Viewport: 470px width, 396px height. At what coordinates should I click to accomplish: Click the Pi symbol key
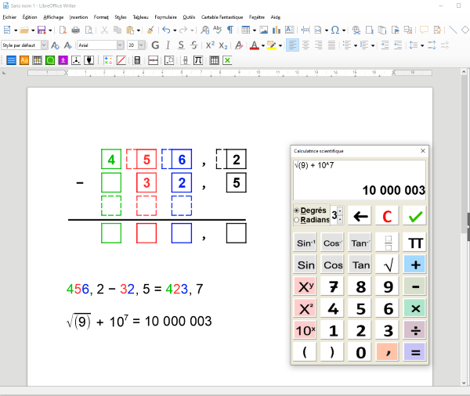coord(415,243)
